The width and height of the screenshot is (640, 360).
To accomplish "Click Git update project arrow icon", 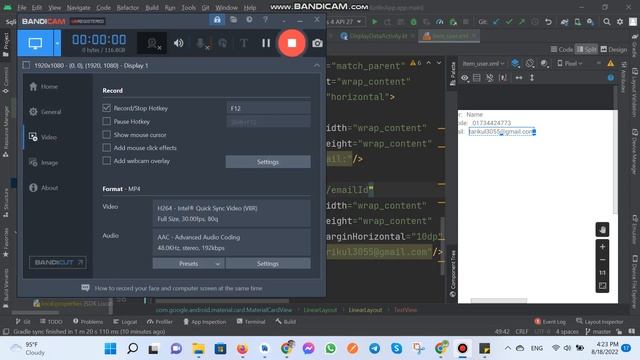I will click(496, 22).
